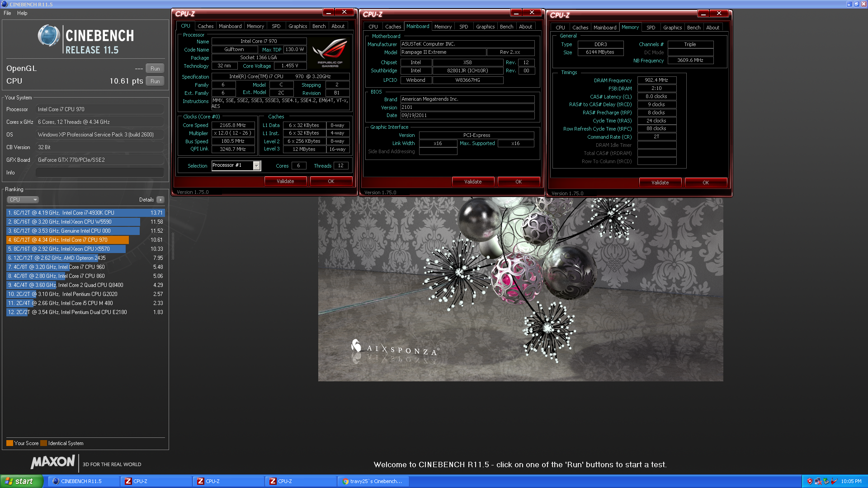Open SPD tab in CPU-Z Mainboard window

(x=463, y=27)
